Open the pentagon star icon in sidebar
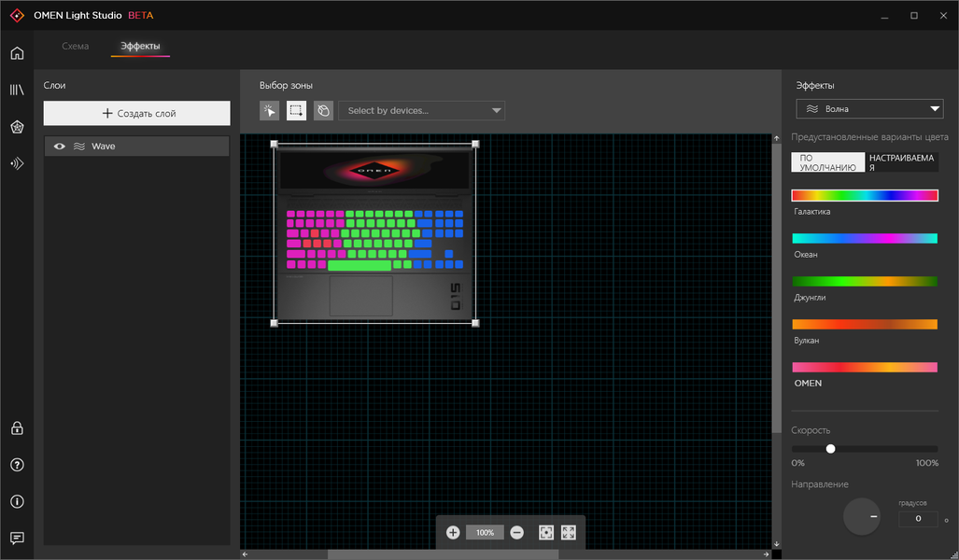 (x=17, y=127)
